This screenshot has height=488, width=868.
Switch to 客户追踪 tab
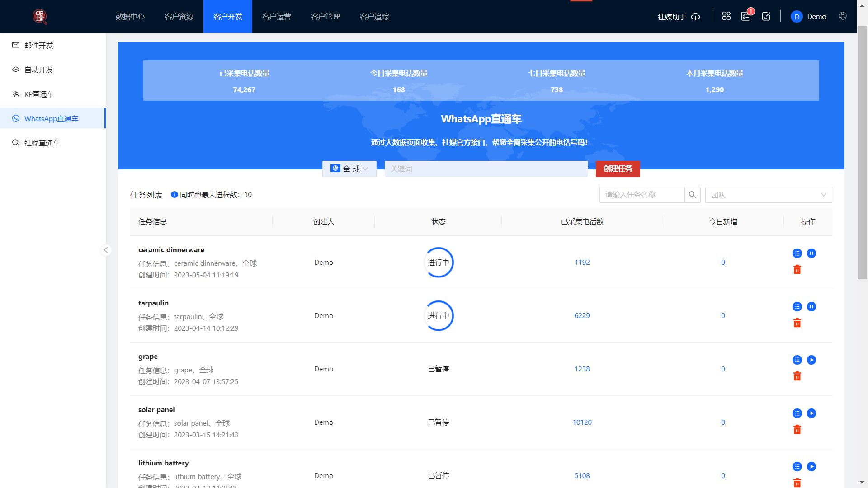374,17
